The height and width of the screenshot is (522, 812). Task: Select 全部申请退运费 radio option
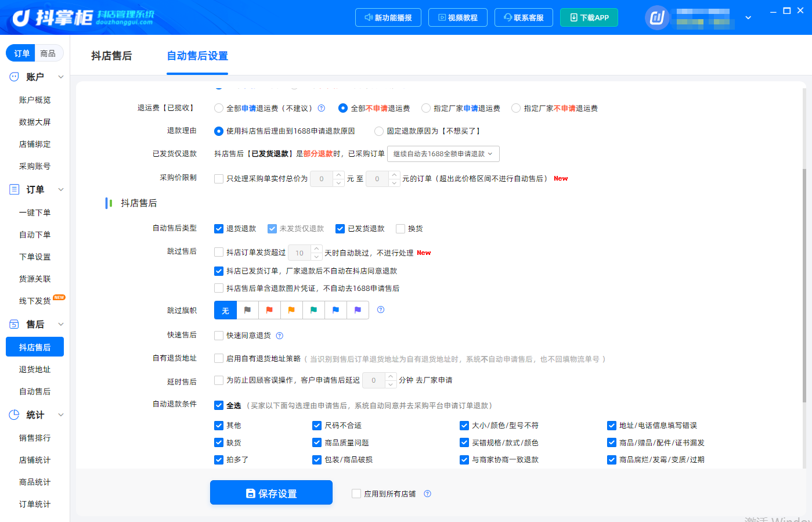point(219,108)
